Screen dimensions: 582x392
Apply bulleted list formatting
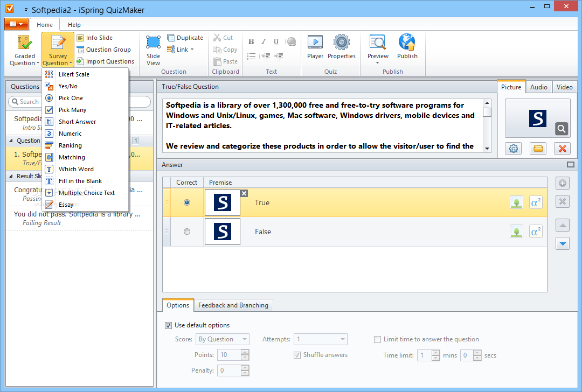coord(251,57)
